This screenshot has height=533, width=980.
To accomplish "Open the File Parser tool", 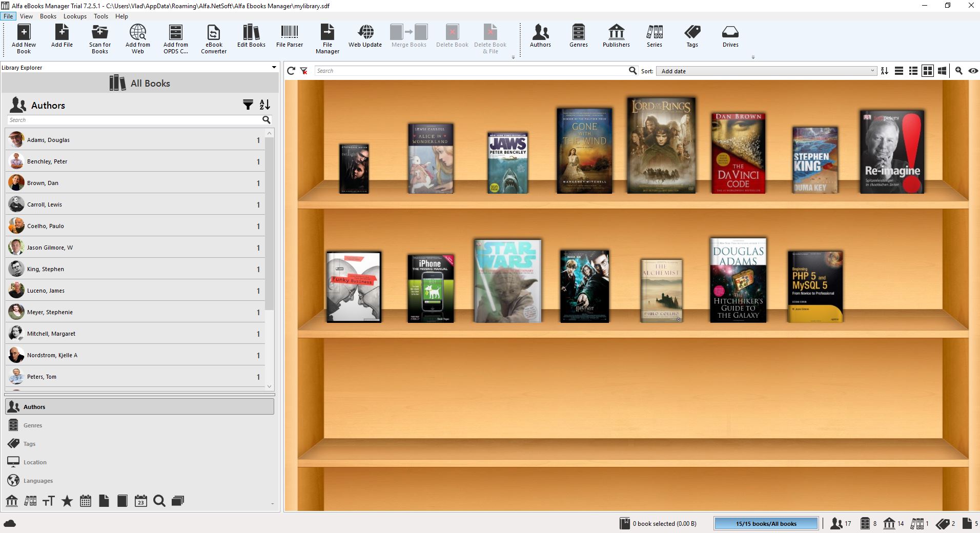I will click(290, 36).
